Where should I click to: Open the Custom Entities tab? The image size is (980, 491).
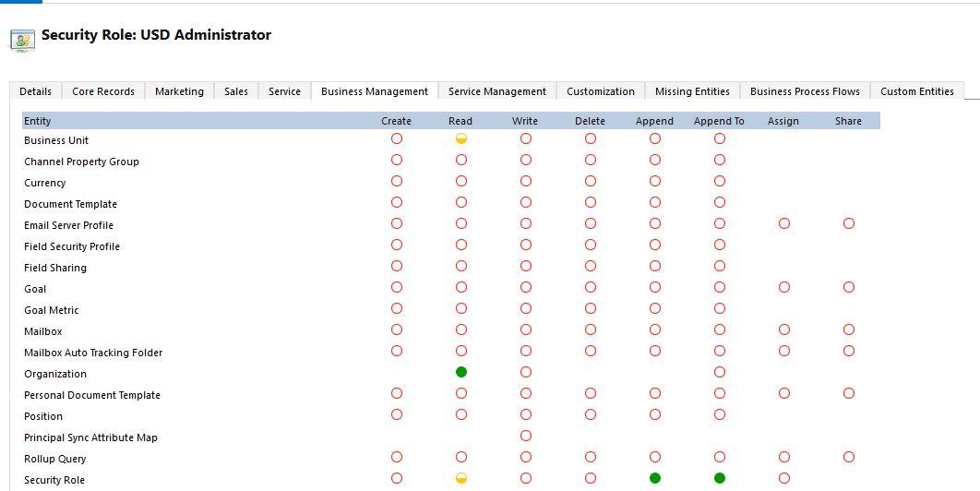pos(916,91)
